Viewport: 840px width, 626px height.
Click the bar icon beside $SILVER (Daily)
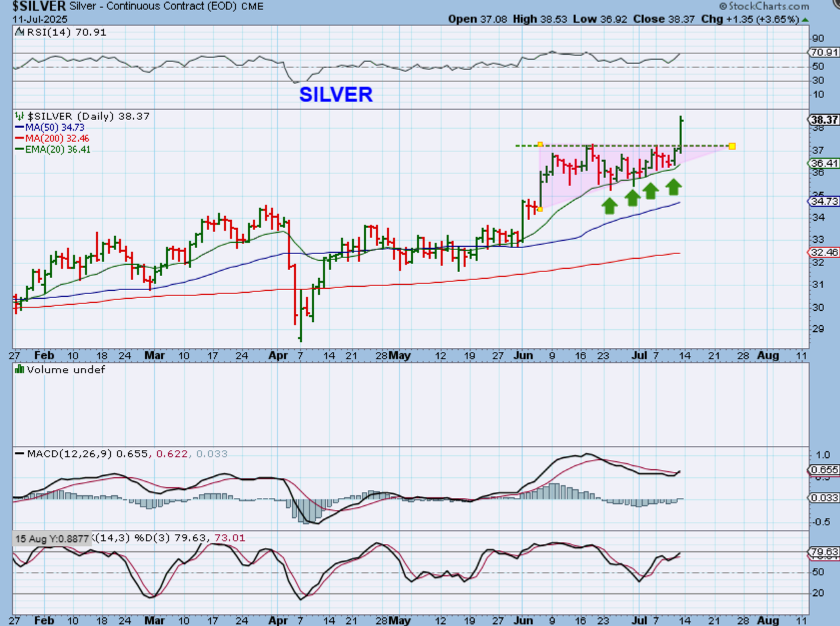tap(19, 116)
